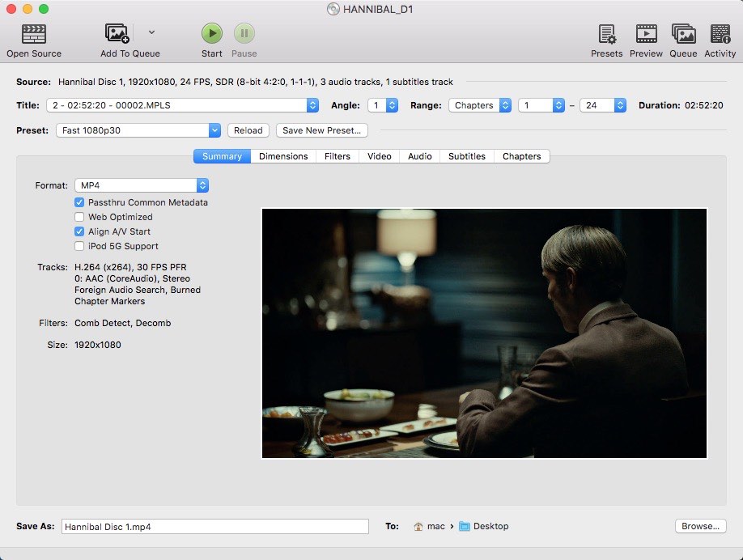743x560 pixels.
Task: Switch to the Video tab
Action: (379, 155)
